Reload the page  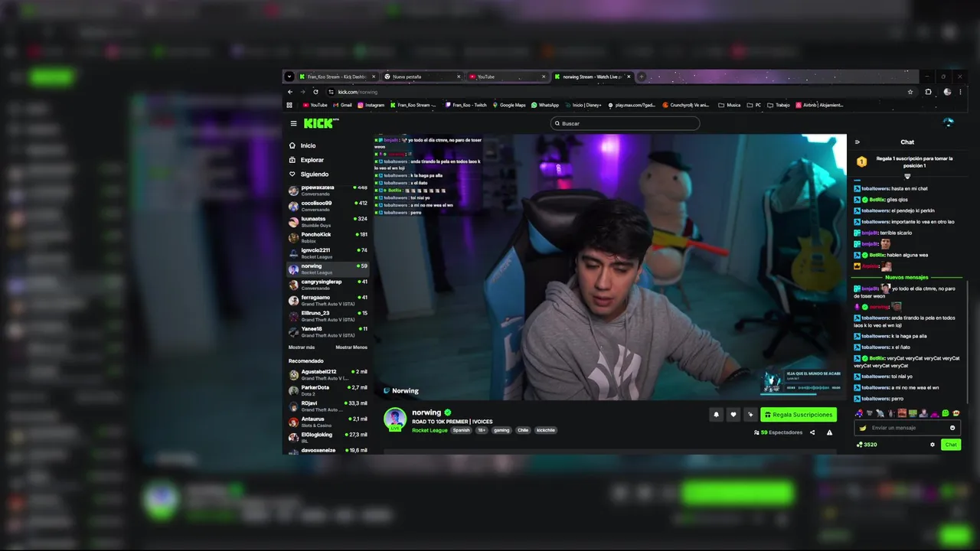315,92
